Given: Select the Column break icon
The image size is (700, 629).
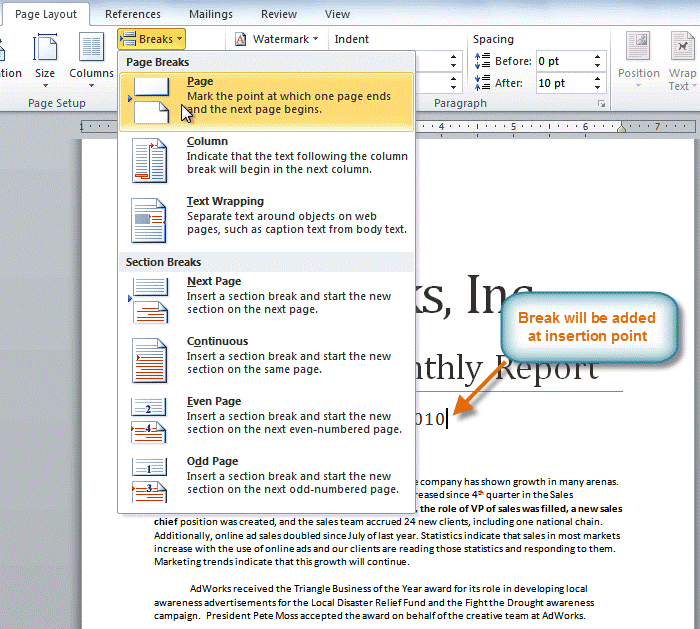Looking at the screenshot, I should point(150,160).
